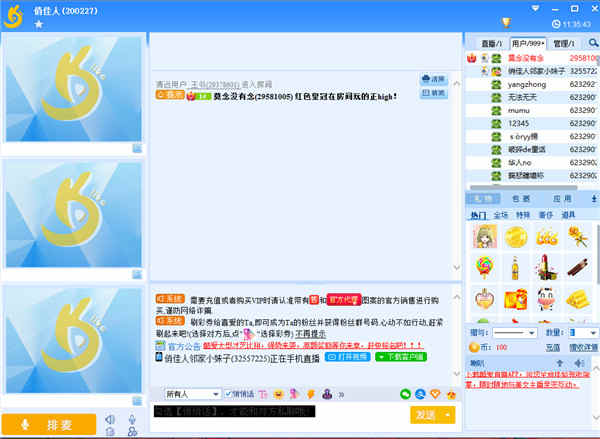The width and height of the screenshot is (600, 439).
Task: Click the green WeChat share icon
Action: pyautogui.click(x=405, y=394)
